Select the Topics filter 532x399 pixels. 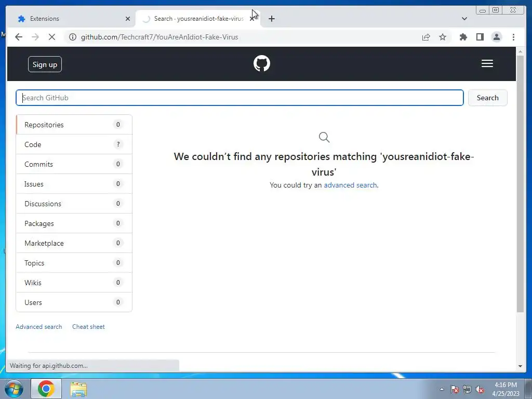point(74,262)
